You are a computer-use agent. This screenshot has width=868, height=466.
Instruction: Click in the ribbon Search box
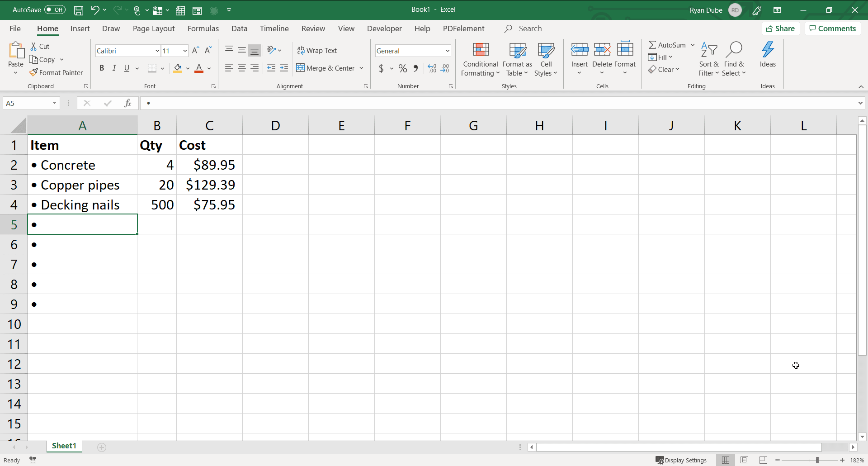point(530,29)
